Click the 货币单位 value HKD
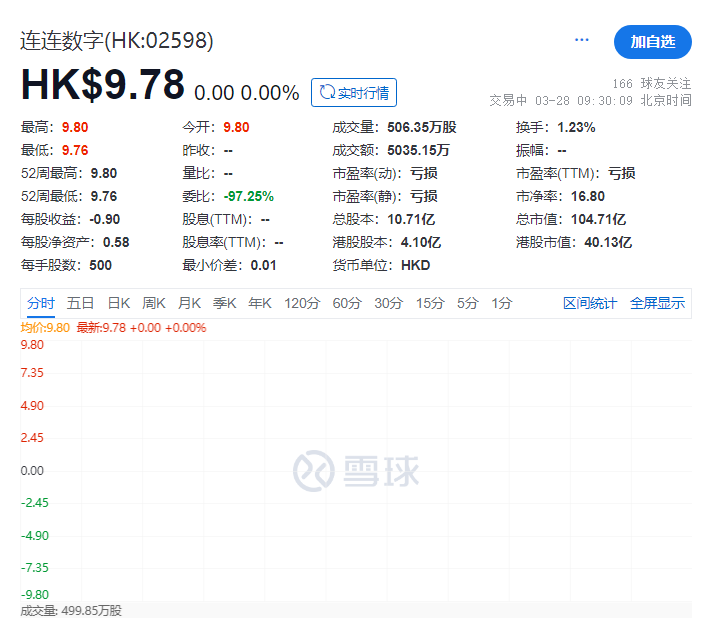The image size is (717, 618). point(416,265)
